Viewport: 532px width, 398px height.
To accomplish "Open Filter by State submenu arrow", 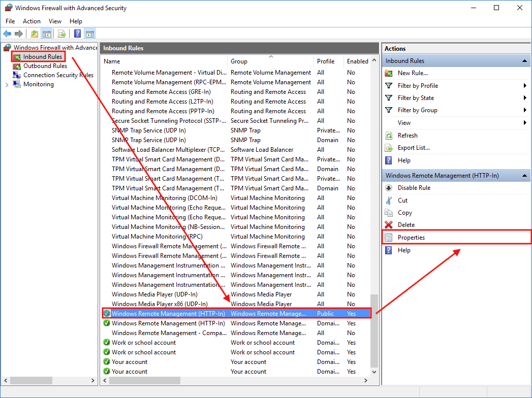I will pyautogui.click(x=525, y=98).
